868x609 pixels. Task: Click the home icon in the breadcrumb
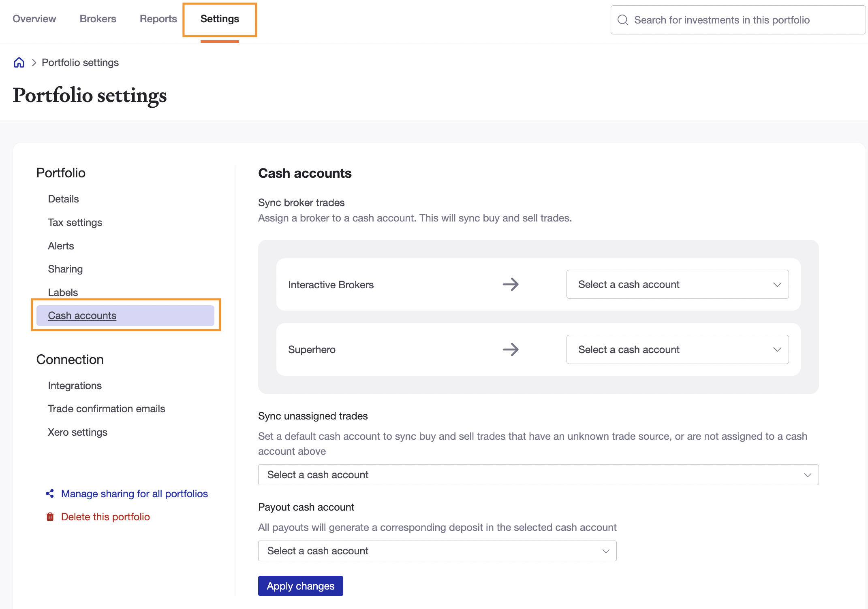click(x=19, y=62)
